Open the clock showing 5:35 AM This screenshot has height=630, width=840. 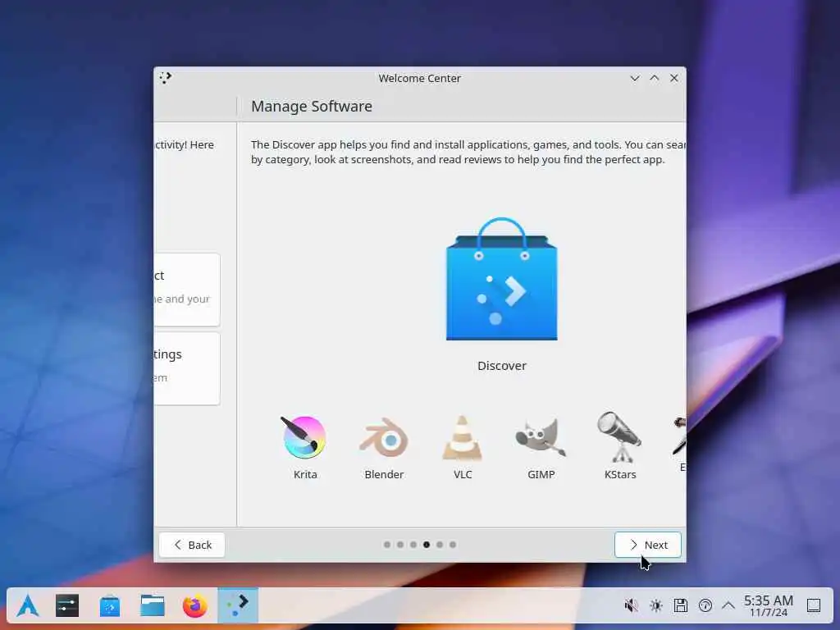[768, 606]
